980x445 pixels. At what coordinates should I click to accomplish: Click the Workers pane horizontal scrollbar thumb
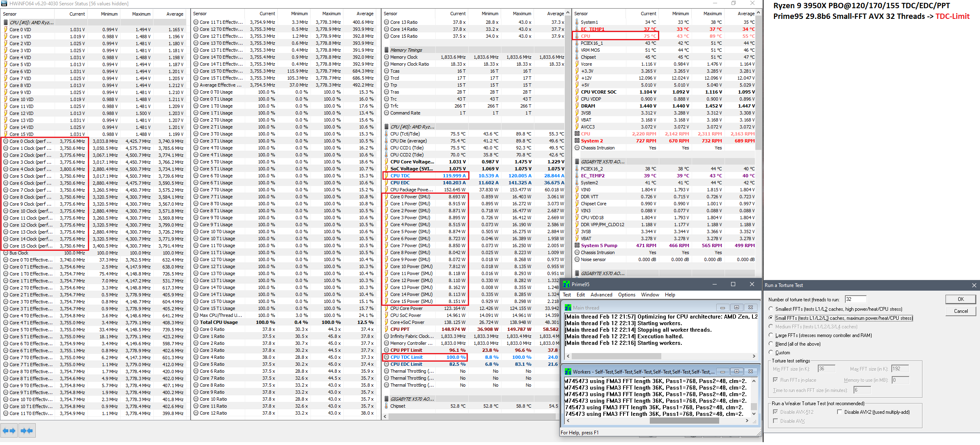[x=684, y=420]
